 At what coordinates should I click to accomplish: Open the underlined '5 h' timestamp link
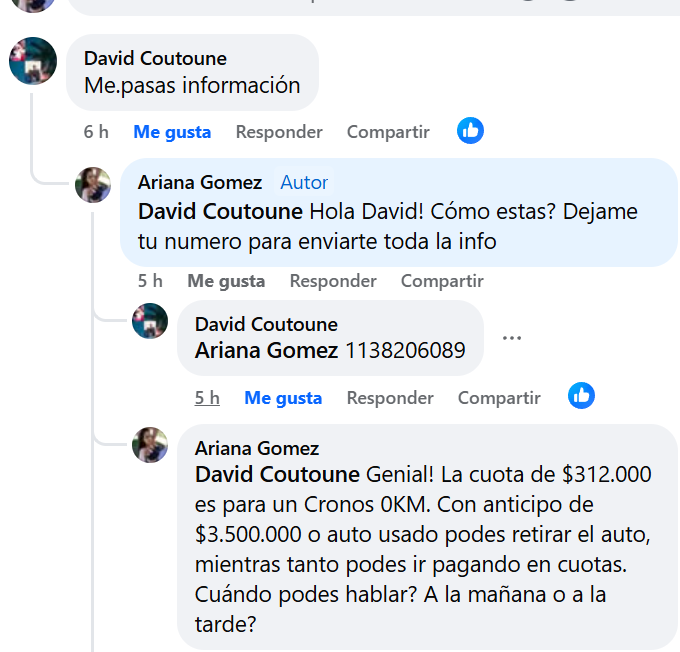(207, 398)
